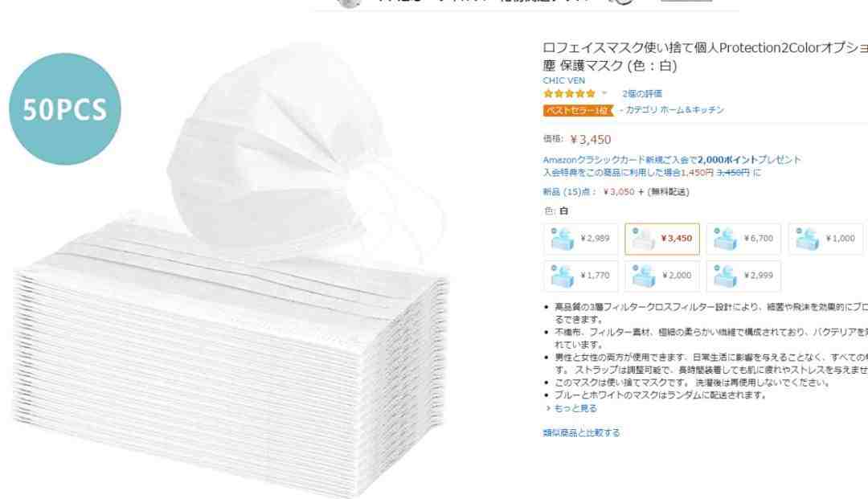868x499 pixels.
Task: Choose the ¥6,700 mask option
Action: pyautogui.click(x=743, y=239)
